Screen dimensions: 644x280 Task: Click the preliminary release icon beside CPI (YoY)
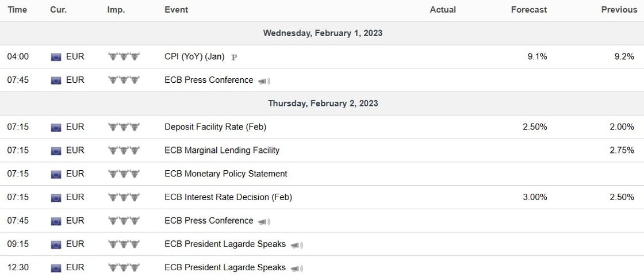pos(234,57)
